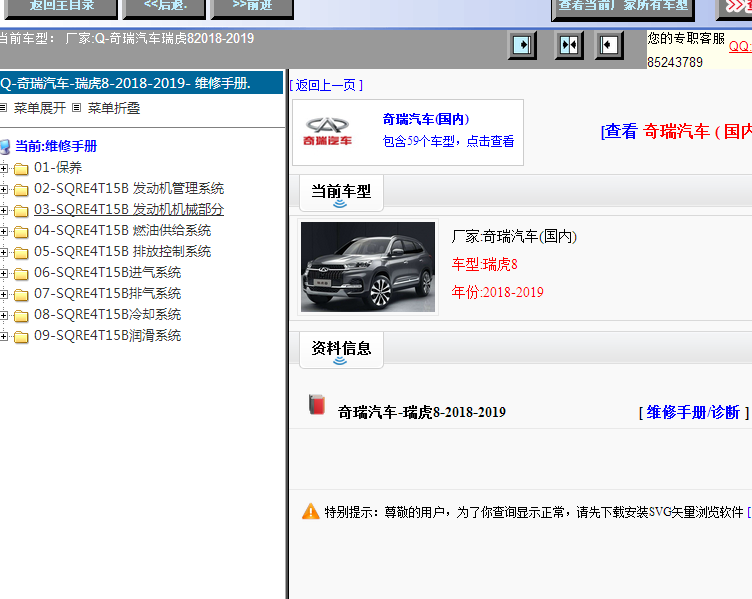Click 包含59个车型，点击查看 link
Image resolution: width=752 pixels, height=599 pixels.
click(448, 141)
